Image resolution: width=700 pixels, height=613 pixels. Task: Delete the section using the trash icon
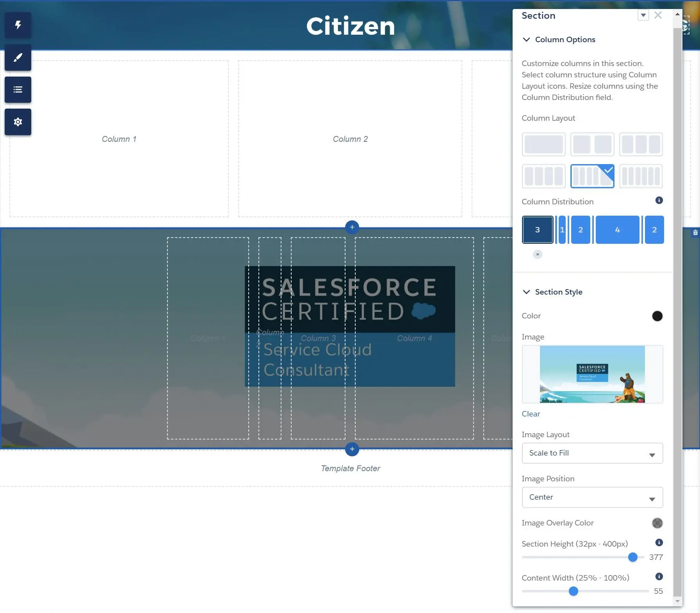695,233
